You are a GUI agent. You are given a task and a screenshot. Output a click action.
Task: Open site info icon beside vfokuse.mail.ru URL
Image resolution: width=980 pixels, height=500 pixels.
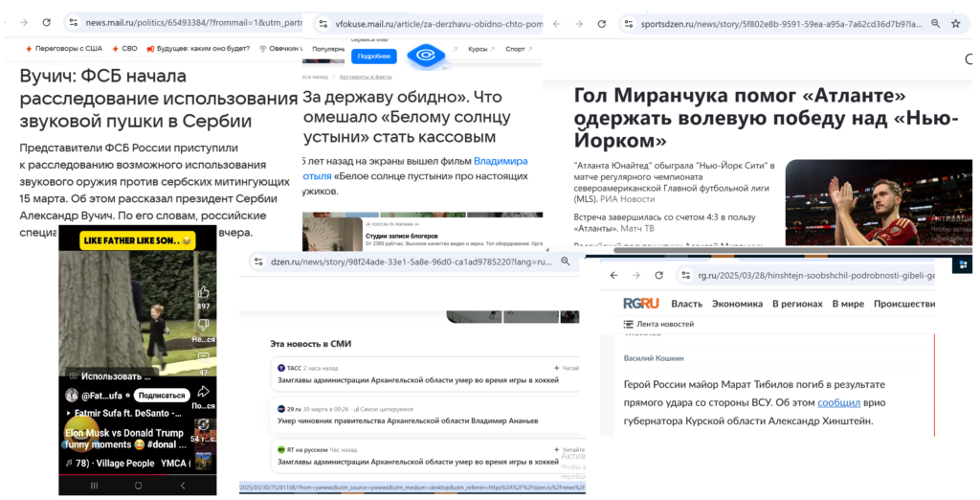(323, 24)
